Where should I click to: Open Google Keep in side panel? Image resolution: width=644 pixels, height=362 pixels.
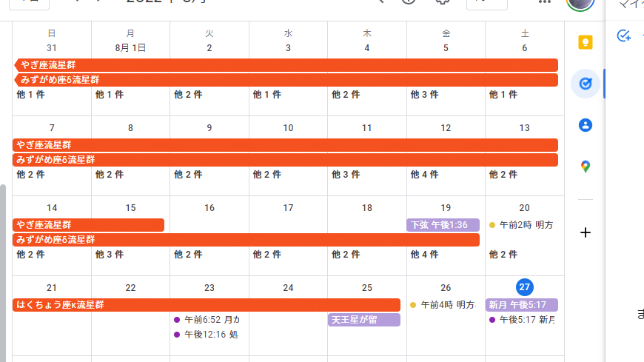pos(586,42)
